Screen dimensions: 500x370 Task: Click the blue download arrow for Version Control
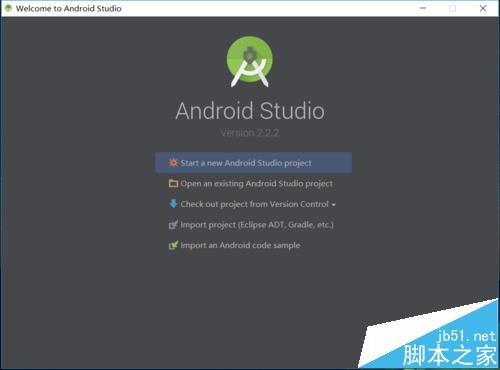[173, 204]
